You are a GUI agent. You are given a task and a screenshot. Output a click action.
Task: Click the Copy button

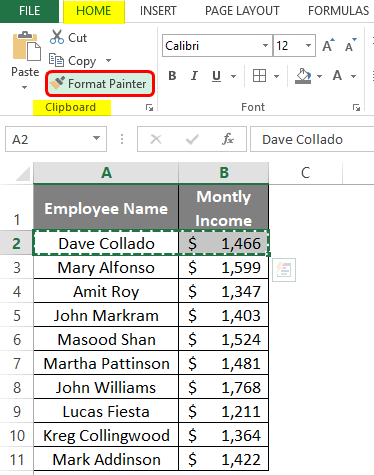[73, 61]
